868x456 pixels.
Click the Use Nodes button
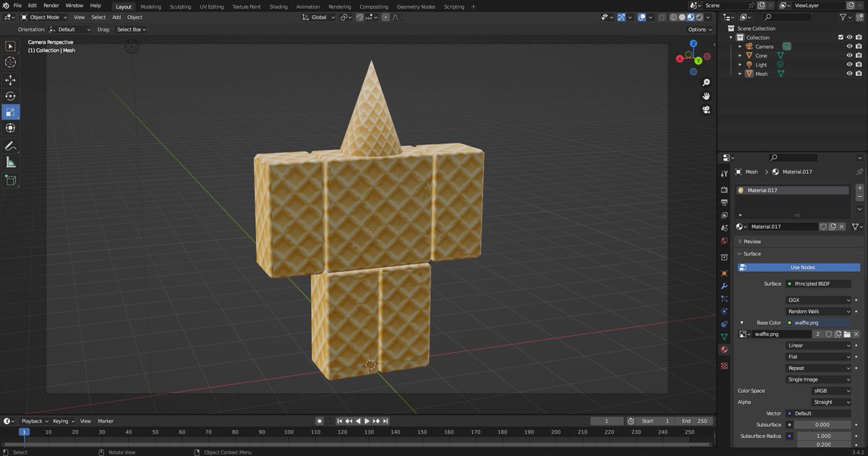tap(799, 268)
